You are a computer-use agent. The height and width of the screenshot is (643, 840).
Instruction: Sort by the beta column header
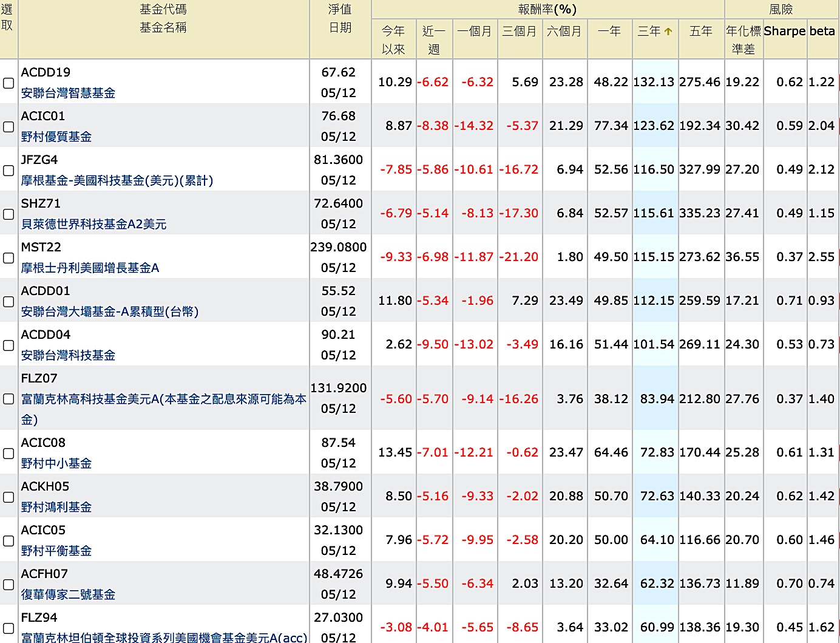(x=822, y=31)
